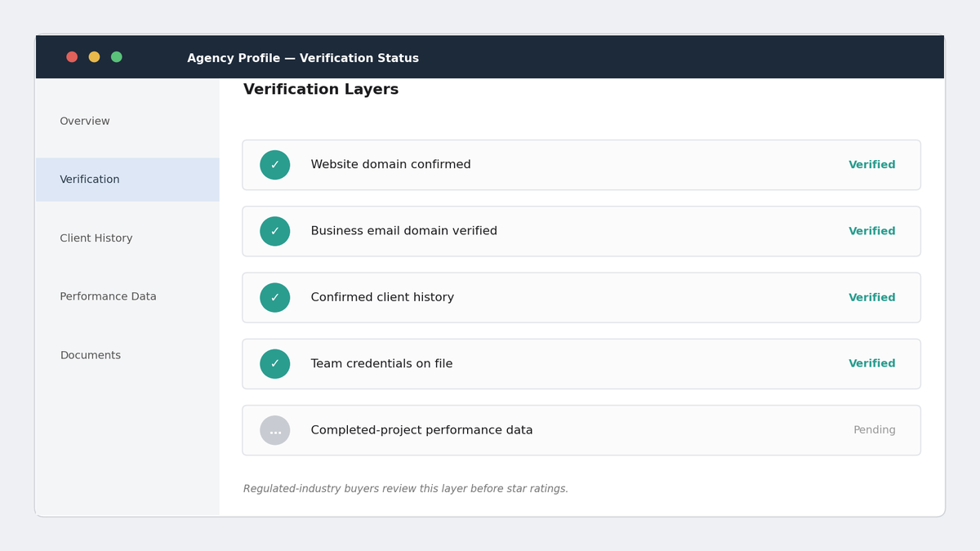
Task: Click the gray pending dots icon for performance data
Action: pos(274,430)
